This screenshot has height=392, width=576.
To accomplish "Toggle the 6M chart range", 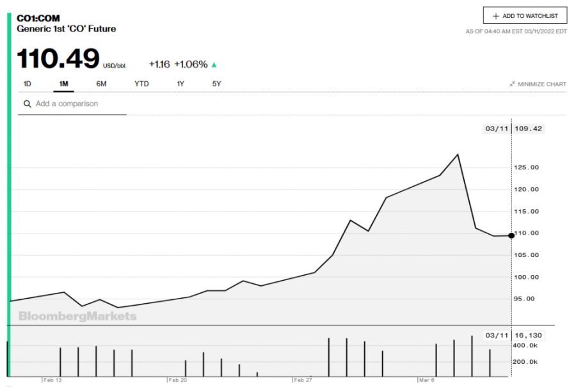I will click(x=101, y=84).
